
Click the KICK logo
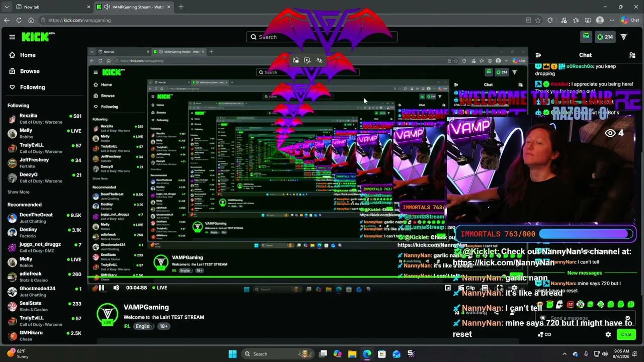(38, 37)
